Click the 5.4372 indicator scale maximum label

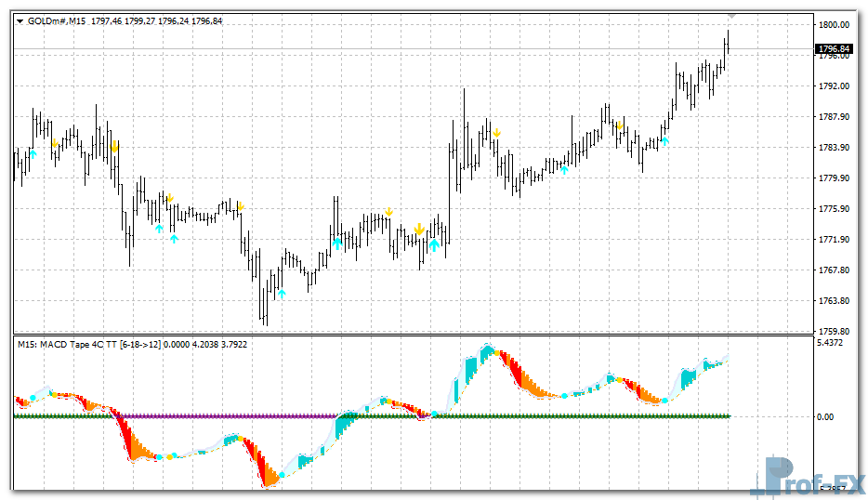pos(831,344)
